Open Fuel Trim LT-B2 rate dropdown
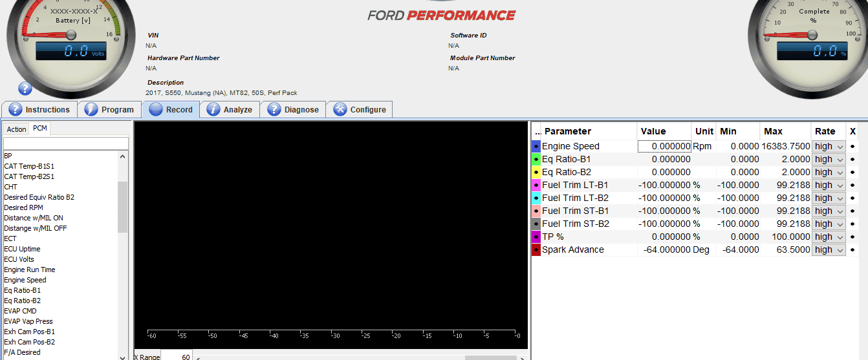 (x=829, y=198)
